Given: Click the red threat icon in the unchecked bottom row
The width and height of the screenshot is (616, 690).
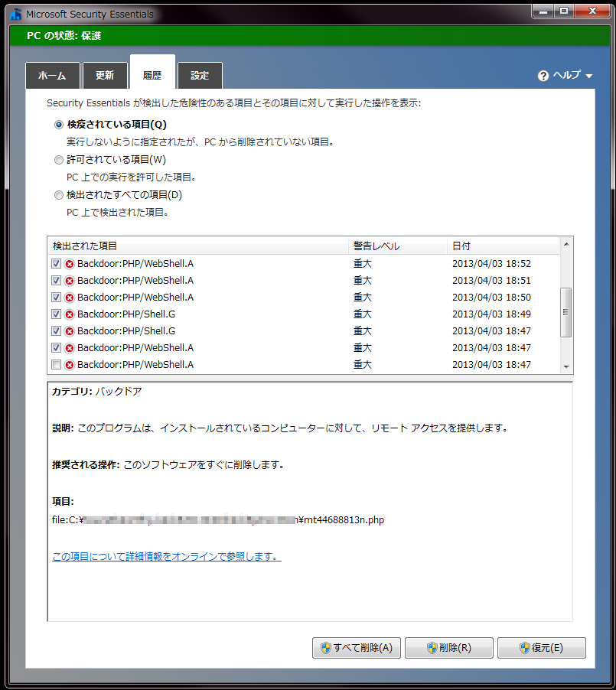Looking at the screenshot, I should 69,365.
